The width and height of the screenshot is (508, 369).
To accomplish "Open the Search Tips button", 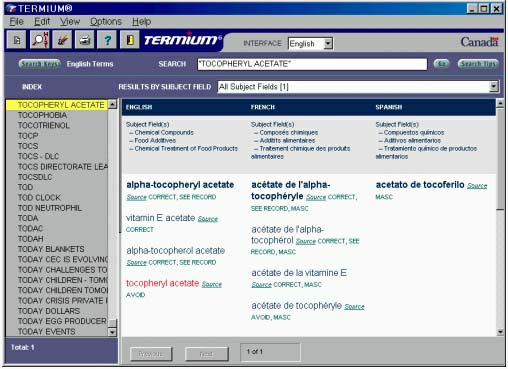I will (478, 64).
